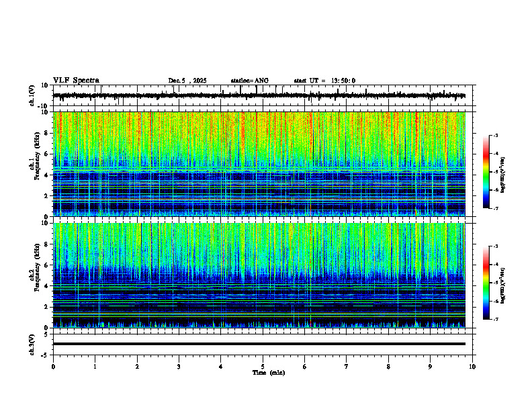The image size is (532, 411).
Task: Click the "-5" tick on ch.3(V) axis
Action: pos(46,355)
